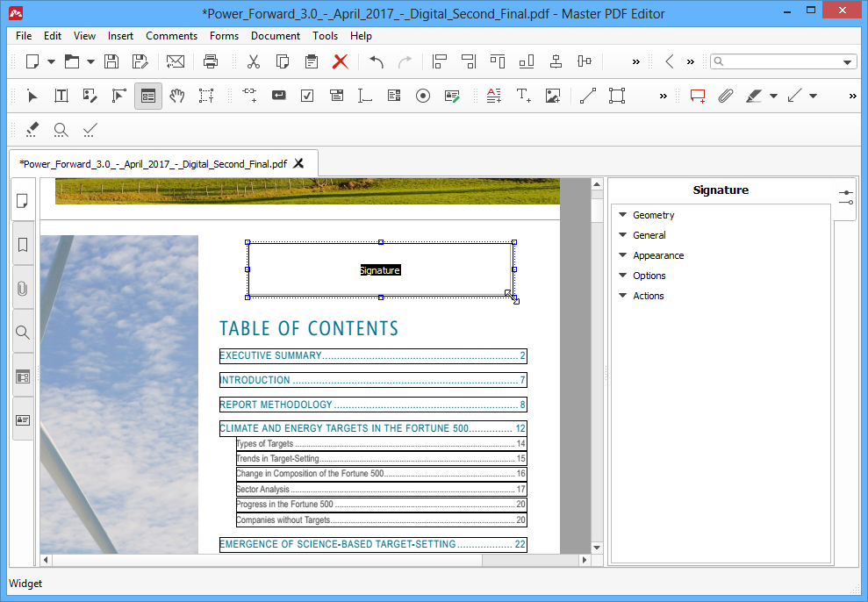Pick the Image insertion tool
The image size is (868, 602).
[x=553, y=96]
